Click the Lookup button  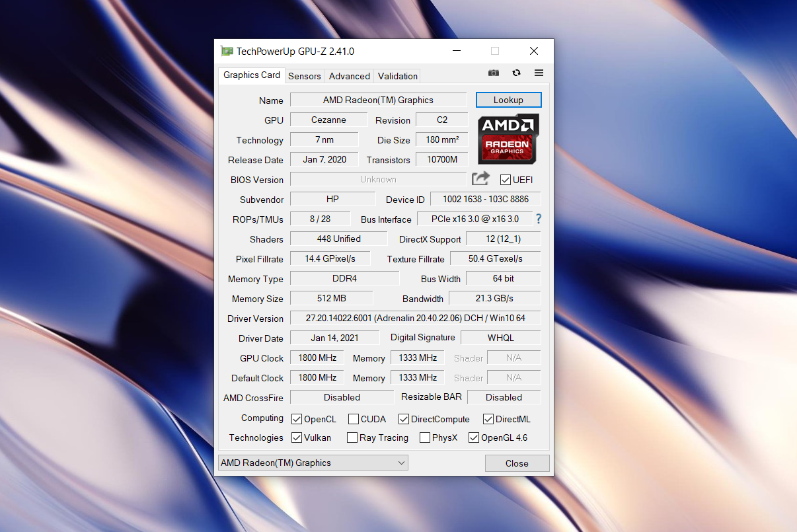(508, 100)
